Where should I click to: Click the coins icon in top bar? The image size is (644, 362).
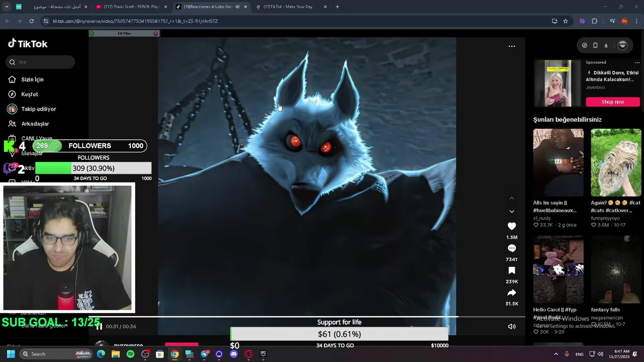pos(585,45)
